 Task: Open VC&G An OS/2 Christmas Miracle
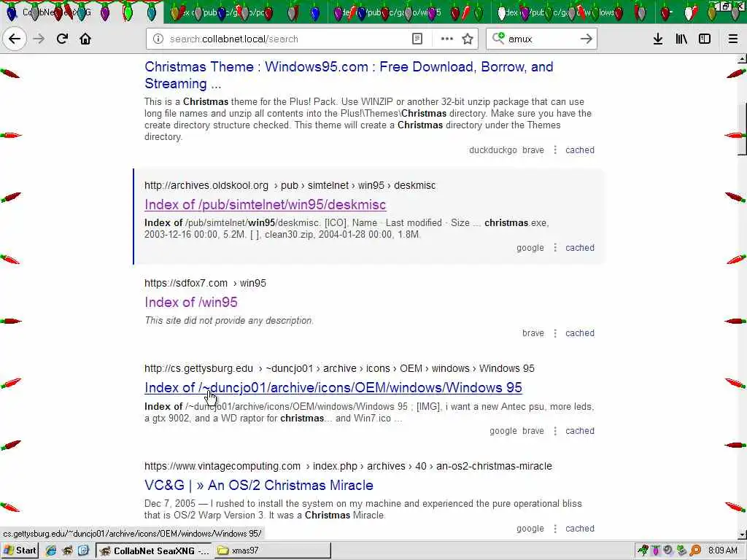click(x=259, y=485)
